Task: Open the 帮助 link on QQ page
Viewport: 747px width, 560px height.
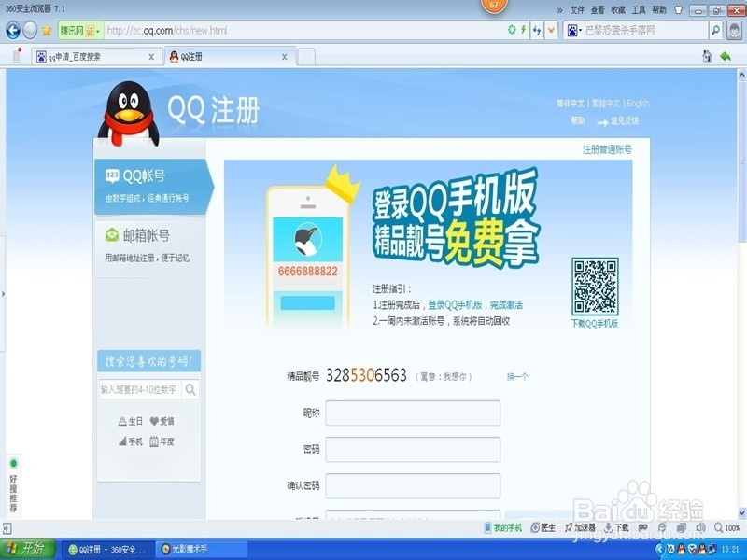Action: [x=578, y=121]
